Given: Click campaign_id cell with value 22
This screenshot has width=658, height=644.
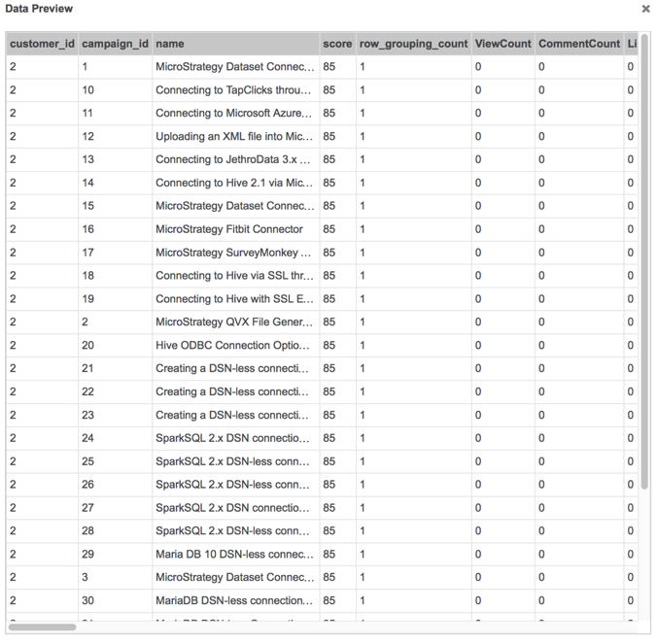Looking at the screenshot, I should coord(116,391).
